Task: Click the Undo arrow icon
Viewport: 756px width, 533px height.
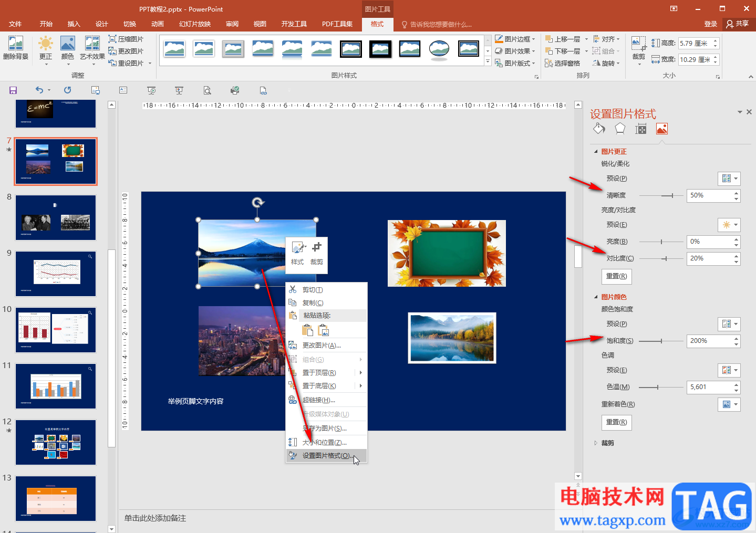Action: pos(39,90)
